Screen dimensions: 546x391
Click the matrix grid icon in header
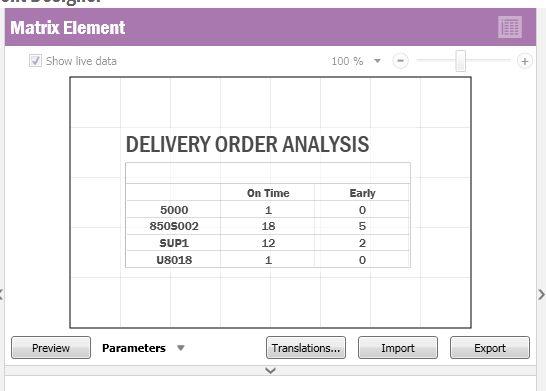point(509,27)
